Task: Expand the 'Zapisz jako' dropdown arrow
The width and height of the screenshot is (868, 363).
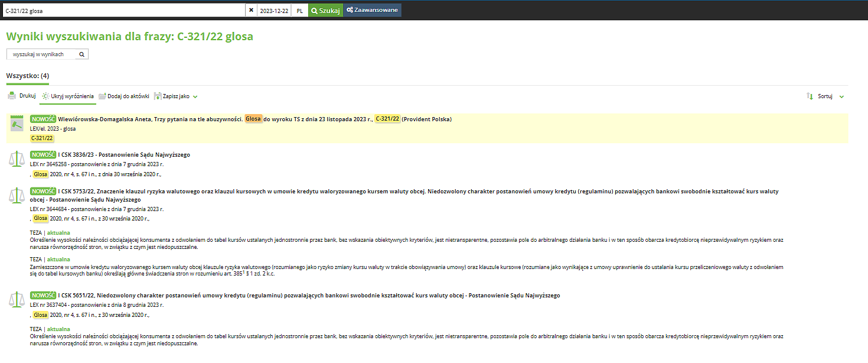Action: point(195,96)
